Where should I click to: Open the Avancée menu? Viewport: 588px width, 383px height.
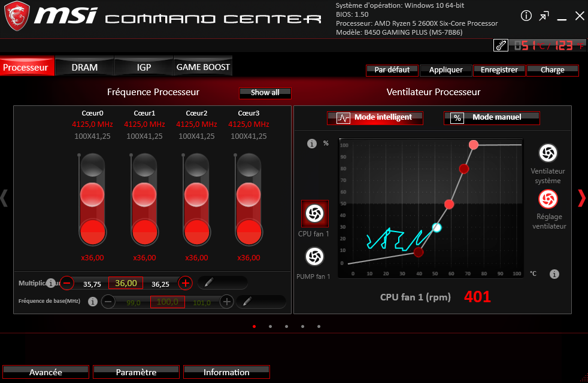tap(46, 372)
